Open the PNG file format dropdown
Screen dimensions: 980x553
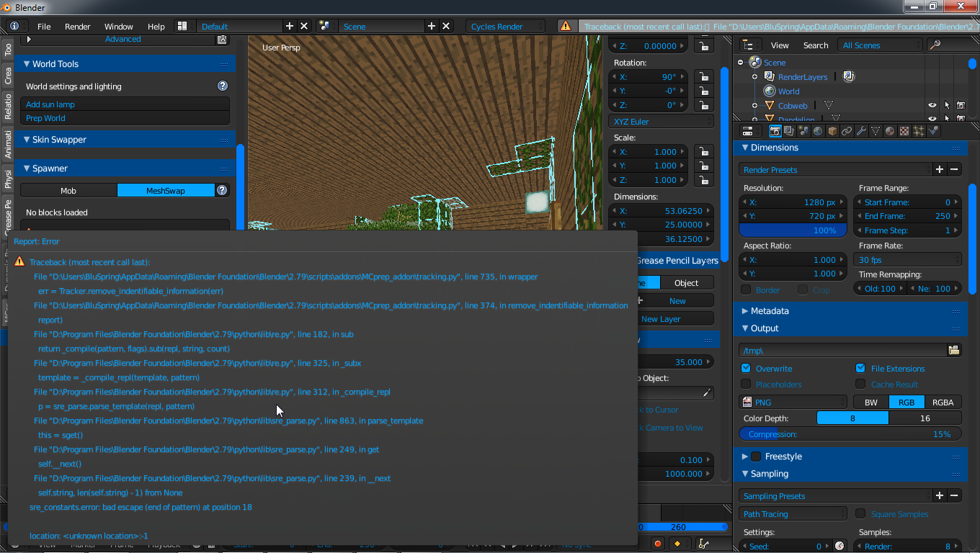click(793, 403)
